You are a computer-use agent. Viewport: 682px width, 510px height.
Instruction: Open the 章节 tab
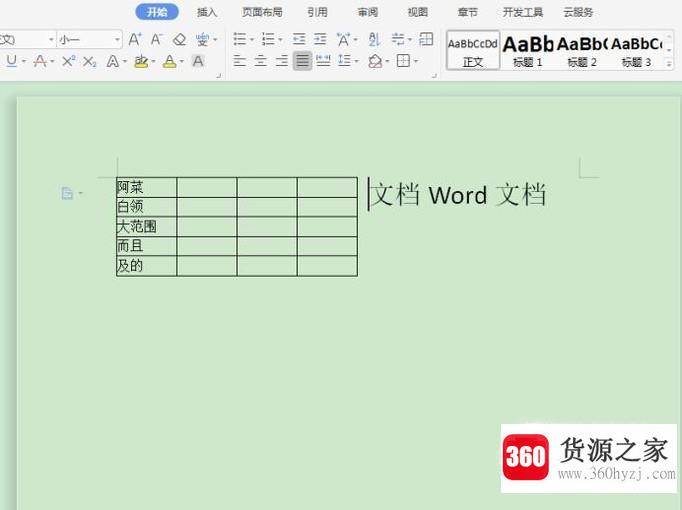coord(468,12)
